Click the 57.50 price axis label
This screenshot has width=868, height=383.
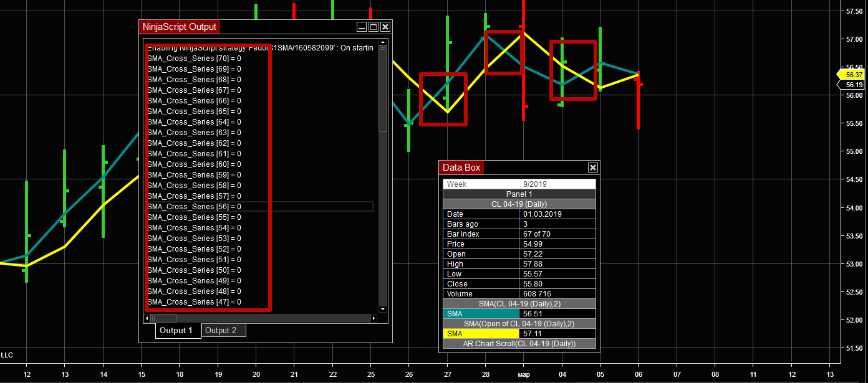(x=854, y=11)
